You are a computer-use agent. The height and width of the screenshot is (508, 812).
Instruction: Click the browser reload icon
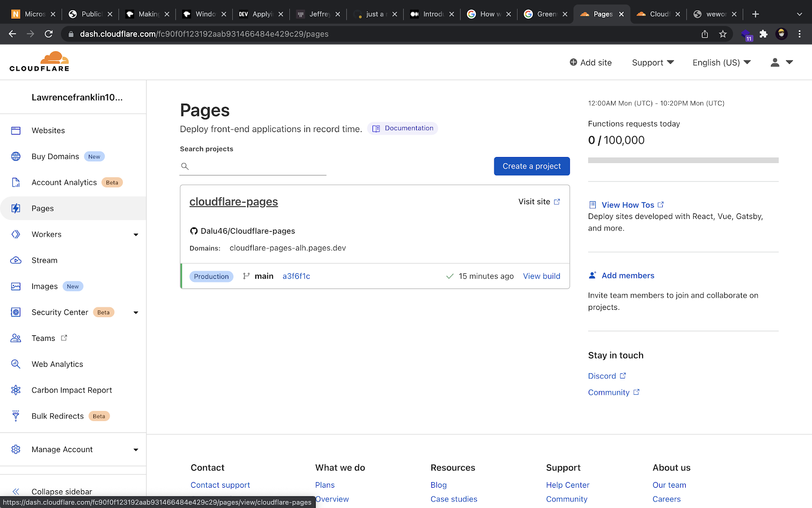[x=49, y=34]
